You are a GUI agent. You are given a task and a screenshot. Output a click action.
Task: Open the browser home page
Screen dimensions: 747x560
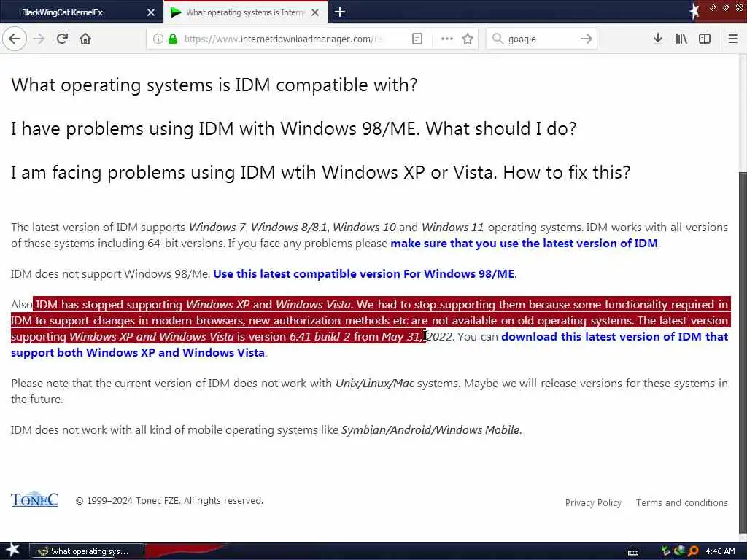[85, 39]
